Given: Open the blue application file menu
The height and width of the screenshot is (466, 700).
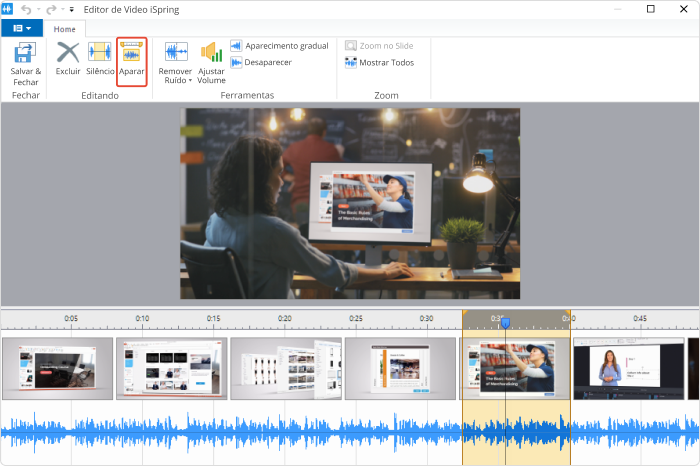Looking at the screenshot, I should pyautogui.click(x=22, y=28).
